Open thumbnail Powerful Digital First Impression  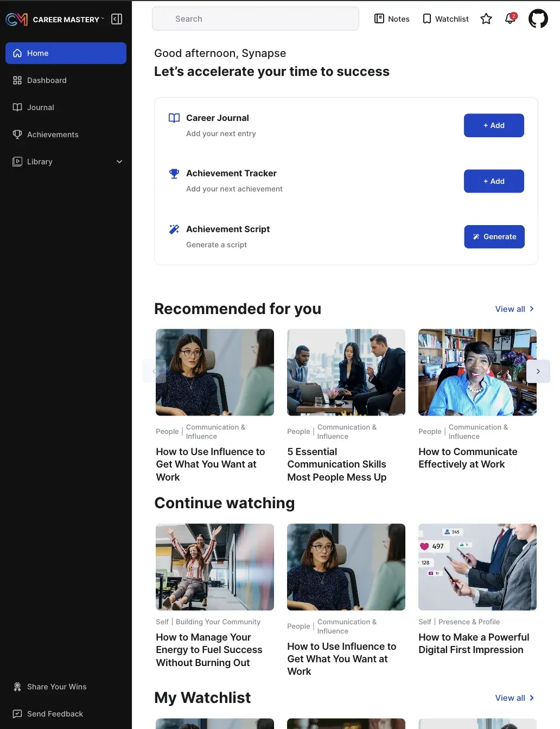click(478, 567)
